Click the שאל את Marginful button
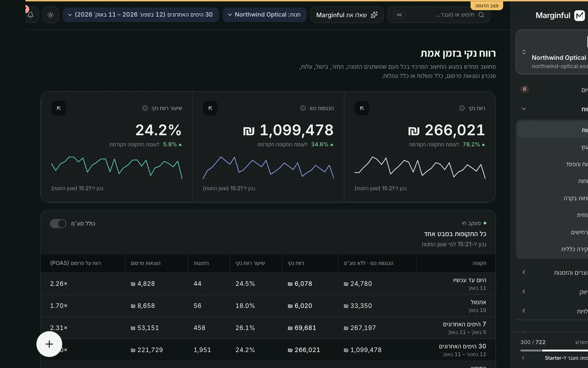Image resolution: width=588 pixels, height=368 pixels. pos(347,15)
